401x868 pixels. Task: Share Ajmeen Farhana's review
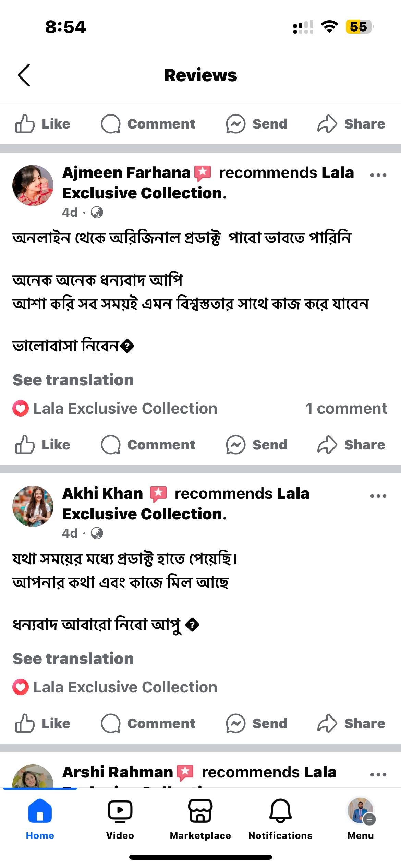coord(351,445)
